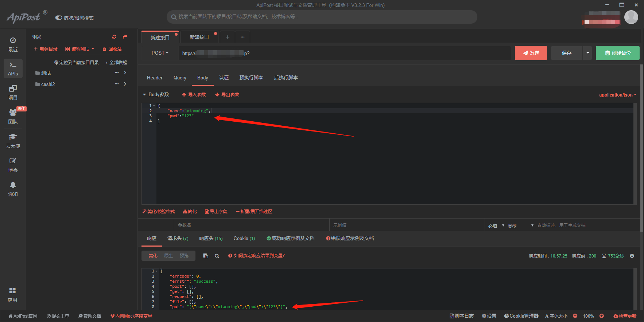Screen dimensions: 644x322
Task: Open more options for 测试 folder
Action: (x=117, y=73)
